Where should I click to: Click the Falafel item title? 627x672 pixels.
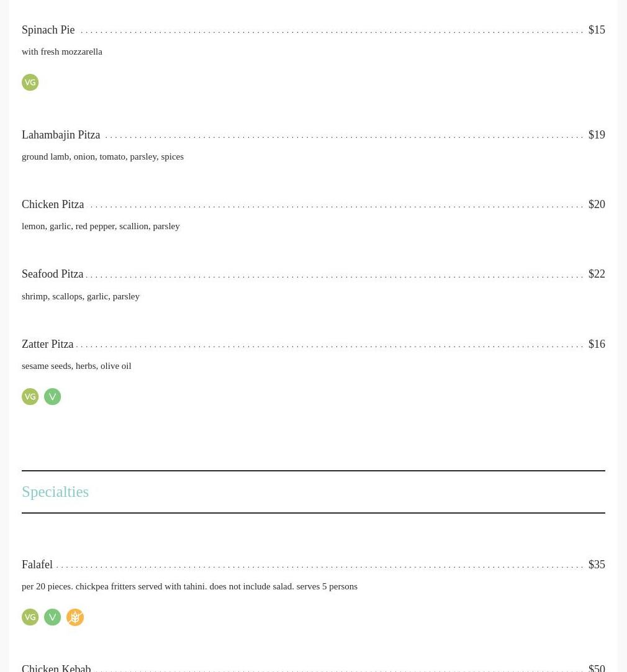click(x=37, y=565)
